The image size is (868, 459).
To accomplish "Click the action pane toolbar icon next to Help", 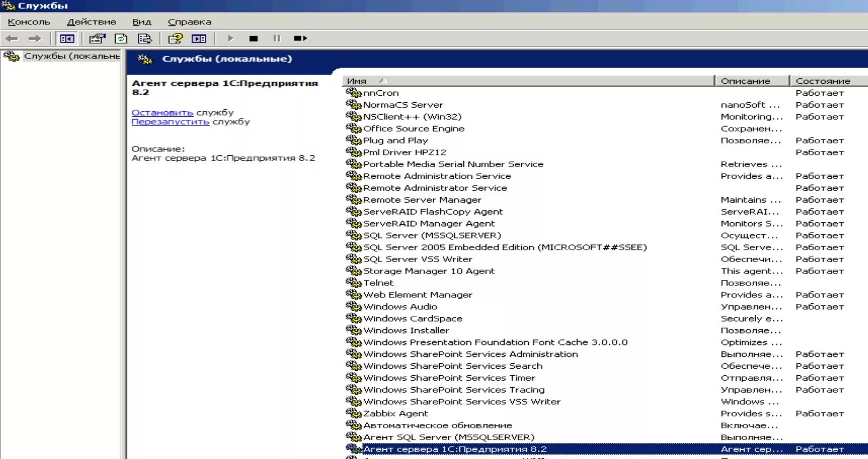I will pyautogui.click(x=199, y=38).
